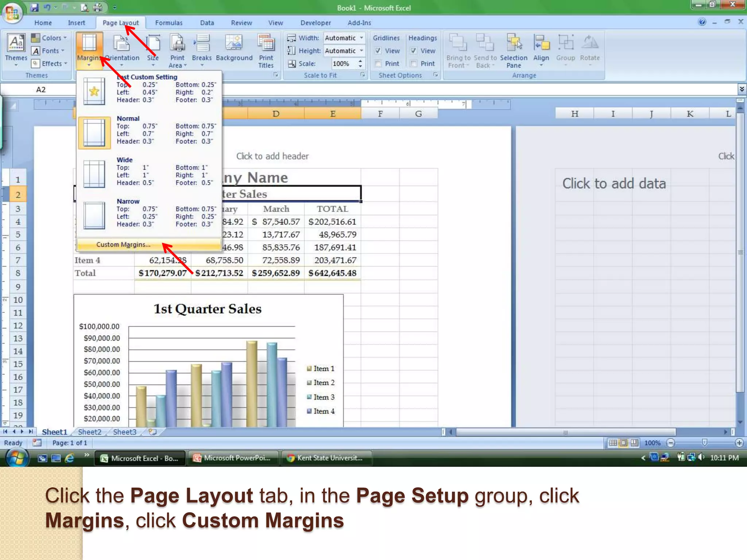Click 'Click to add header' area
This screenshot has height=560, width=747.
pos(272,156)
